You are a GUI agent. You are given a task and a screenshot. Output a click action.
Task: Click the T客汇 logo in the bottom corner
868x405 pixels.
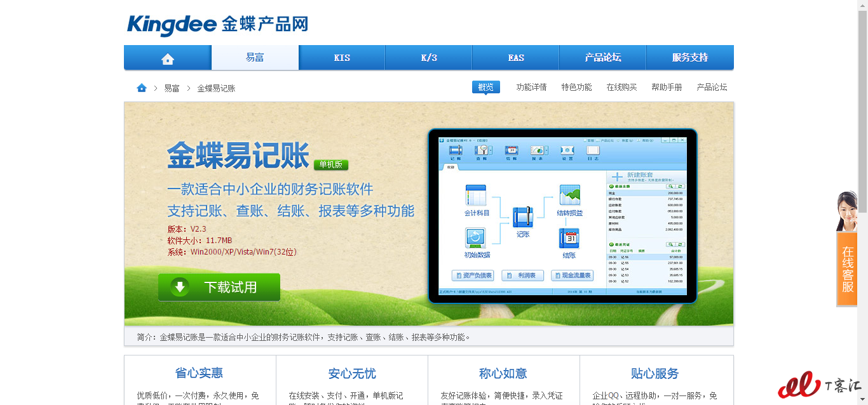820,385
